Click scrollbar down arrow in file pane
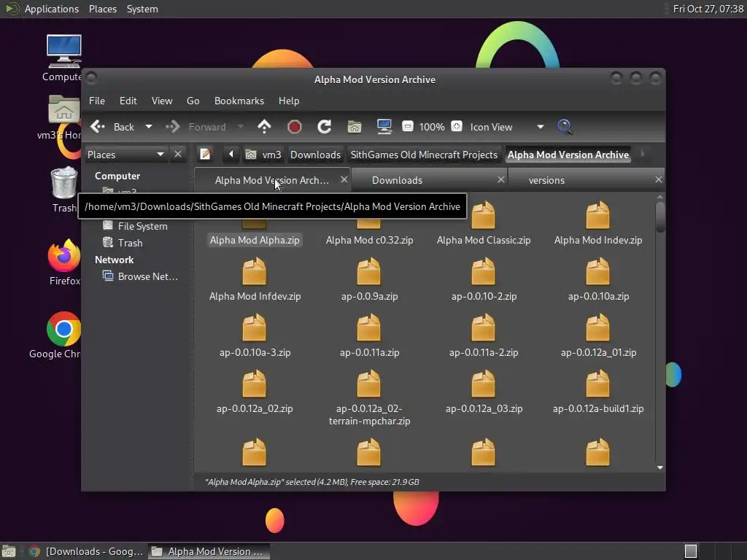 659,467
